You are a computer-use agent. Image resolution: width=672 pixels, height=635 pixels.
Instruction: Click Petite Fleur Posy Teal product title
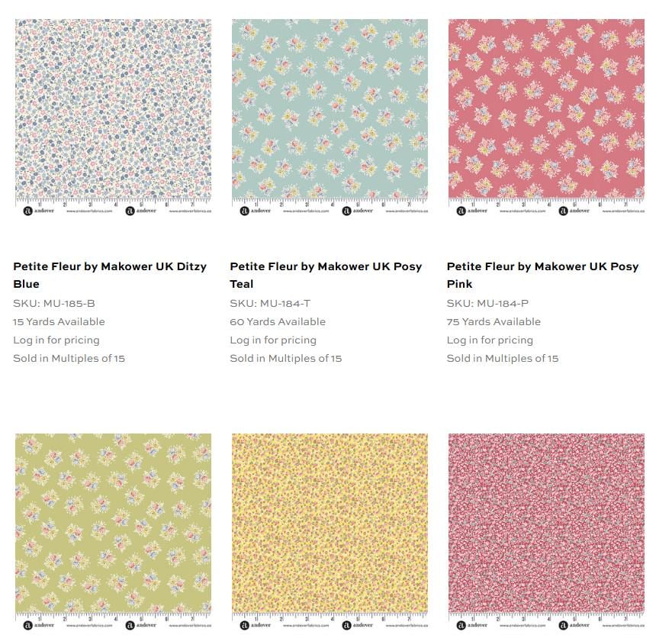(326, 275)
